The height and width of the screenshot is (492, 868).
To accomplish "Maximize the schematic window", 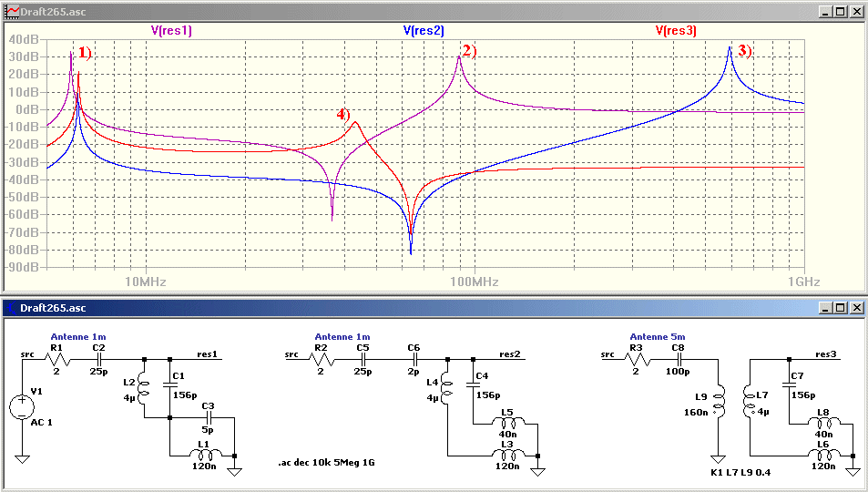I will point(841,308).
